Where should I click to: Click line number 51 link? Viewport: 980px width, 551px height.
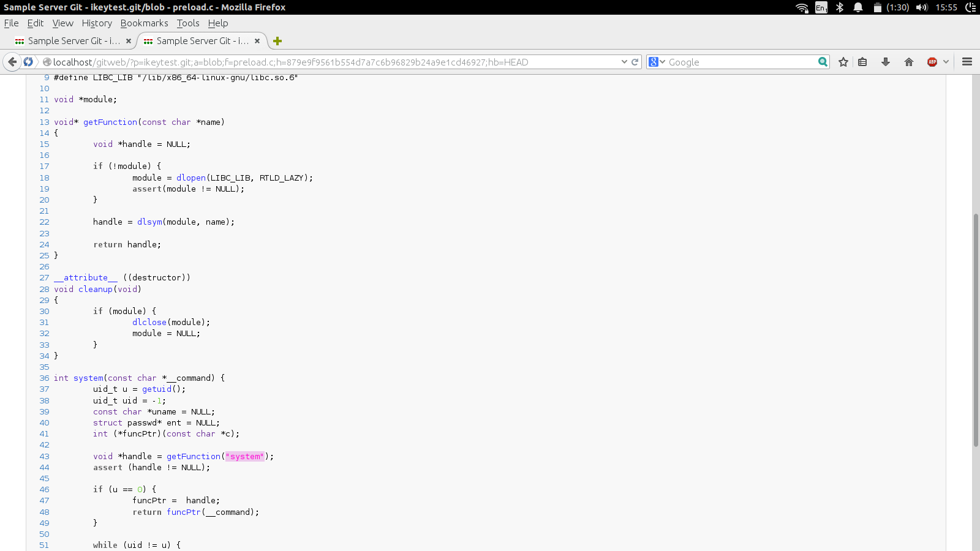click(x=44, y=545)
